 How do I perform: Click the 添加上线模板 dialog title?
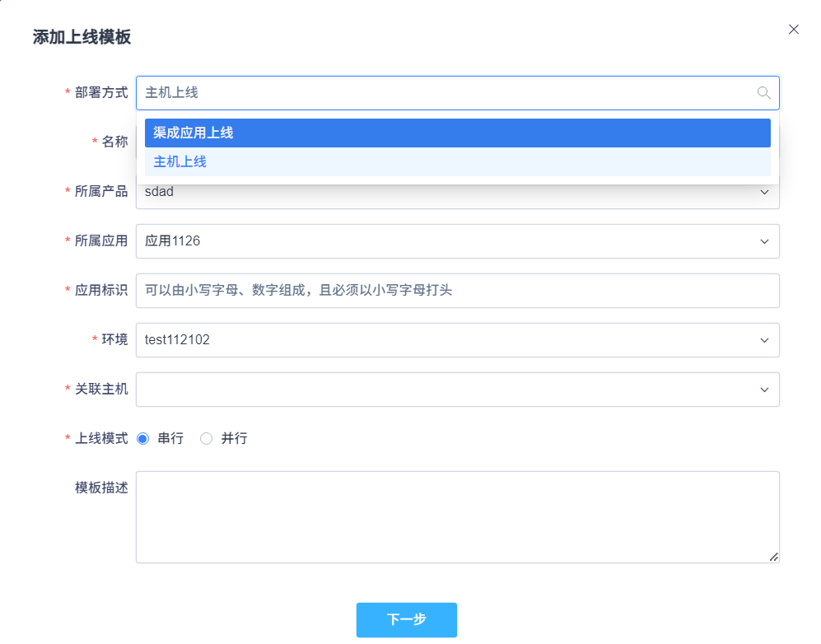coord(82,37)
